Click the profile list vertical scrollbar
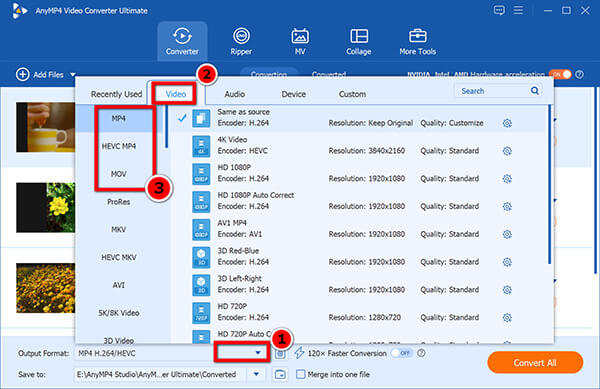 (549, 185)
